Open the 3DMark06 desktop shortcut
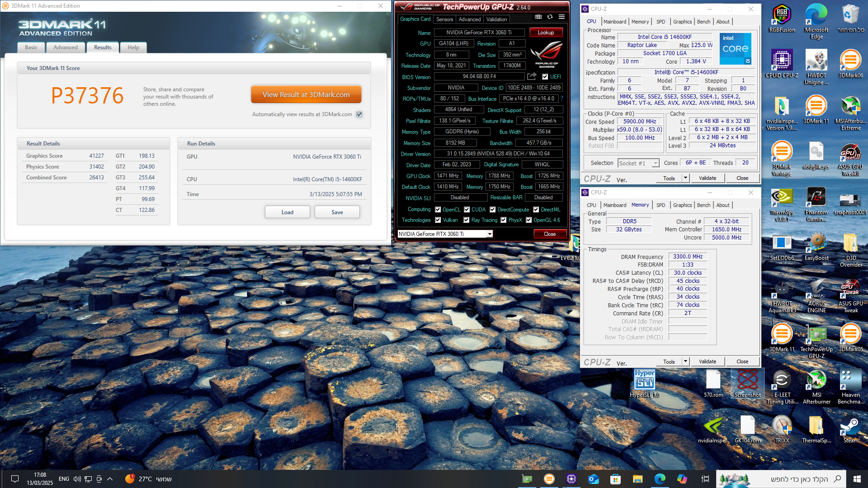The image size is (868, 488). point(851,64)
